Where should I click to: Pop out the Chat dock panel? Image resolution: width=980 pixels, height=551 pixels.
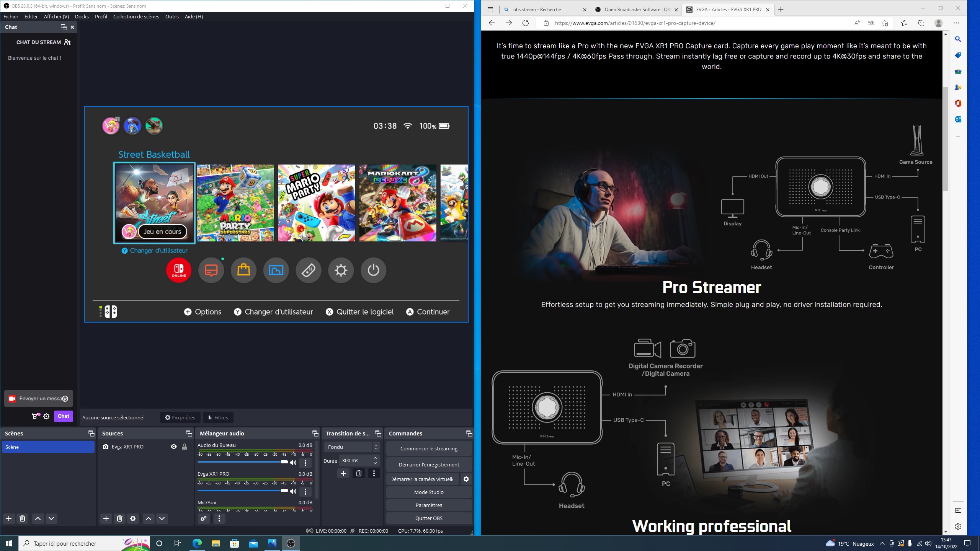point(64,27)
